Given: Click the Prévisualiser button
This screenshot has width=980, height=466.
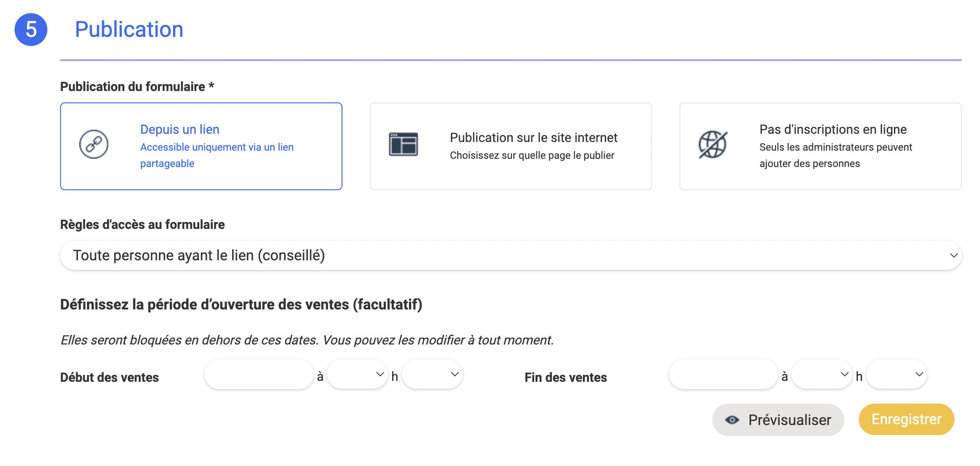Looking at the screenshot, I should (x=778, y=420).
